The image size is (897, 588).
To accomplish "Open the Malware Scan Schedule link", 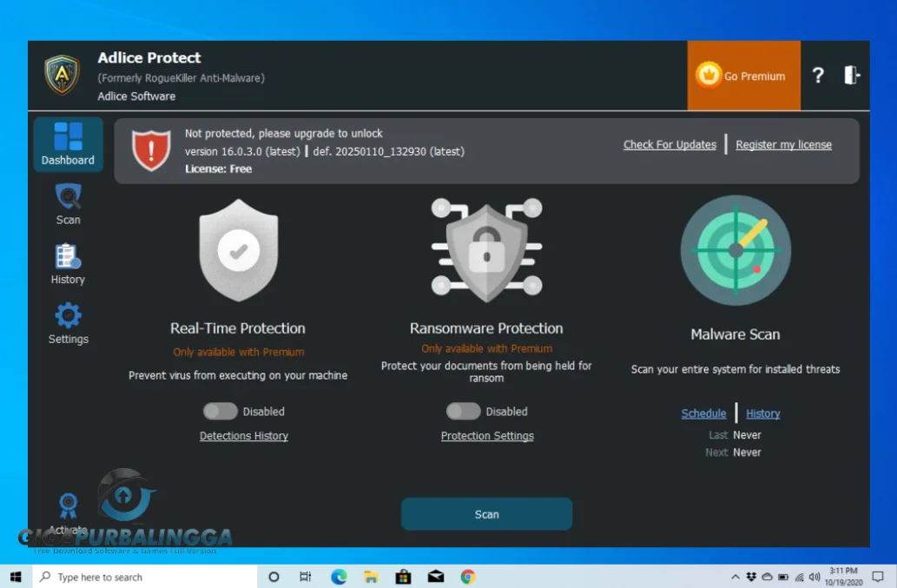I will pyautogui.click(x=703, y=413).
